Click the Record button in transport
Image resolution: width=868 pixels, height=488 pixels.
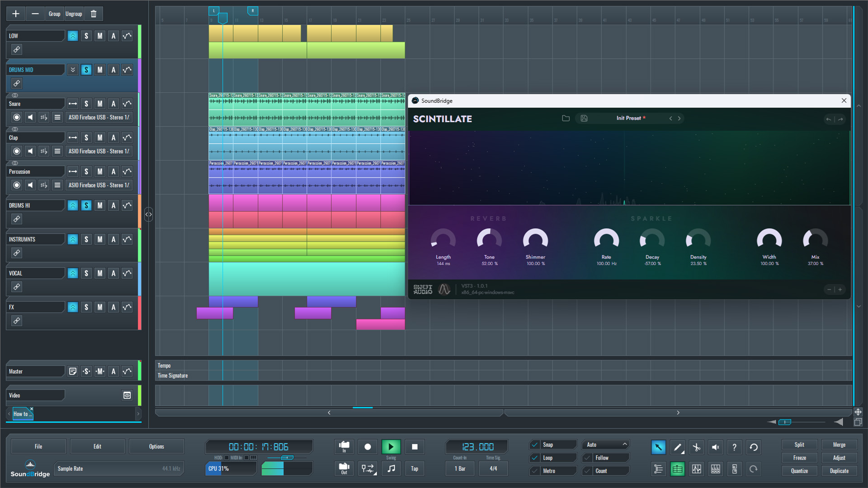pos(368,447)
